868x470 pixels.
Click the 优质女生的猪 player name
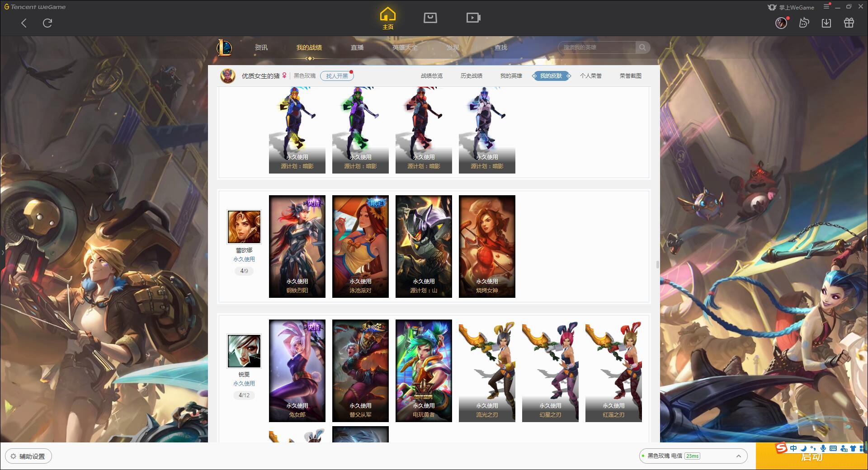coord(260,76)
